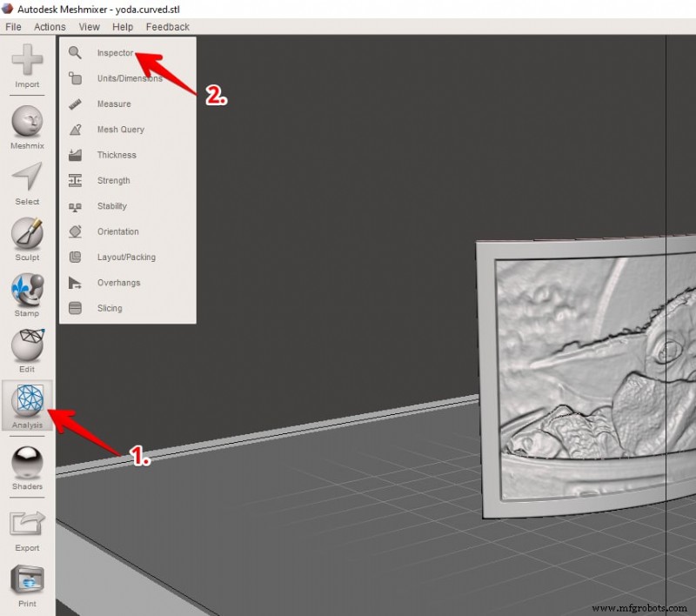
Task: Choose the Mesh Query entry
Action: coord(121,130)
